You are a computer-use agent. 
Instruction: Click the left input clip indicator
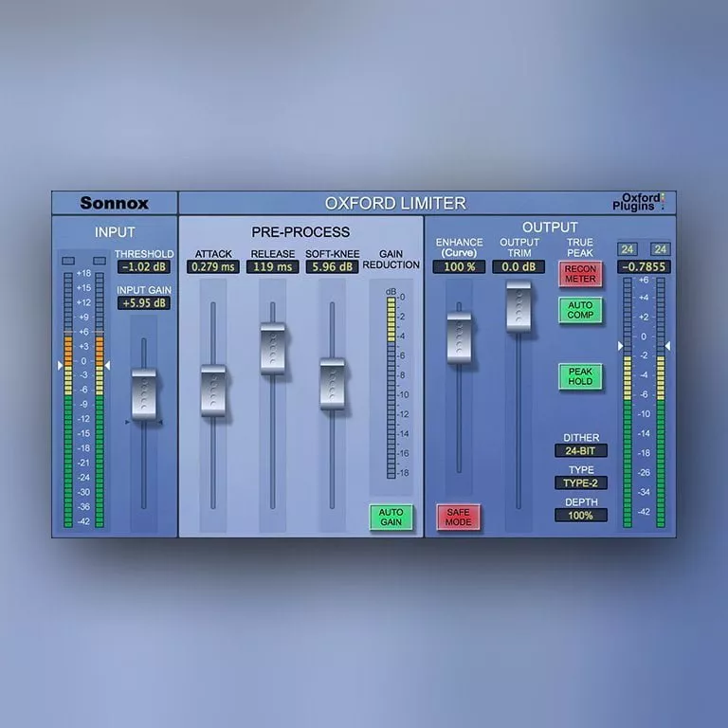(68, 260)
